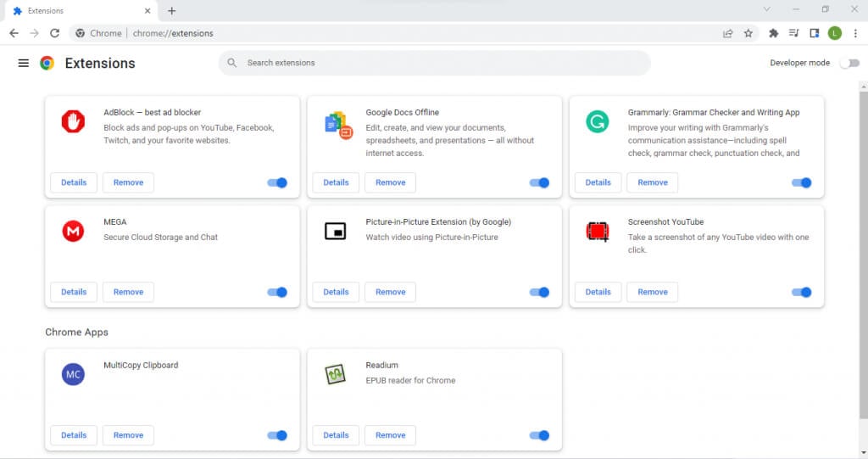This screenshot has height=459, width=868.
Task: Click the share page icon
Action: click(727, 33)
